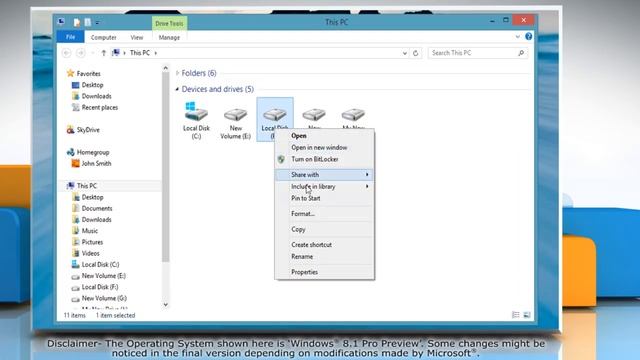The image size is (640, 360).
Task: Collapse the Devices and drives (5) group
Action: [177, 89]
